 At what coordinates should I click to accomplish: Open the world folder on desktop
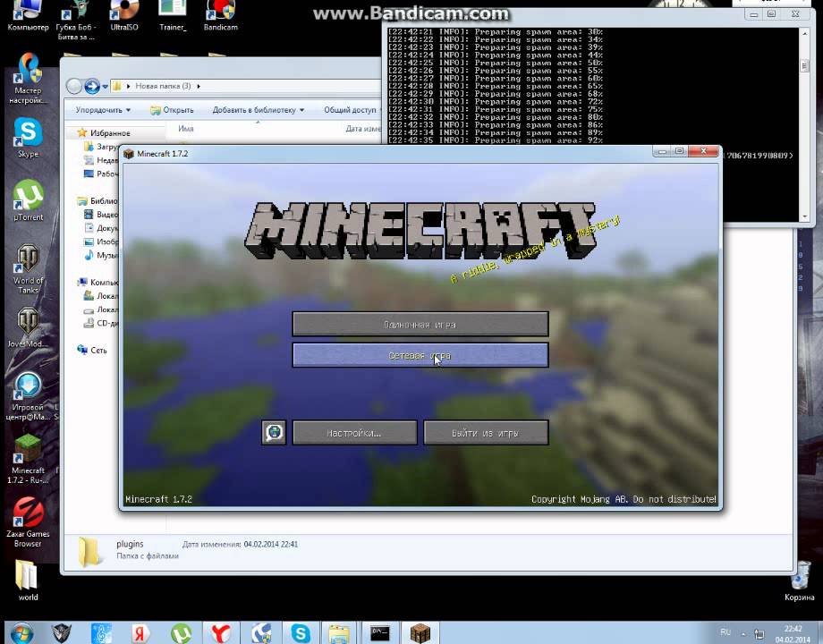(x=28, y=581)
